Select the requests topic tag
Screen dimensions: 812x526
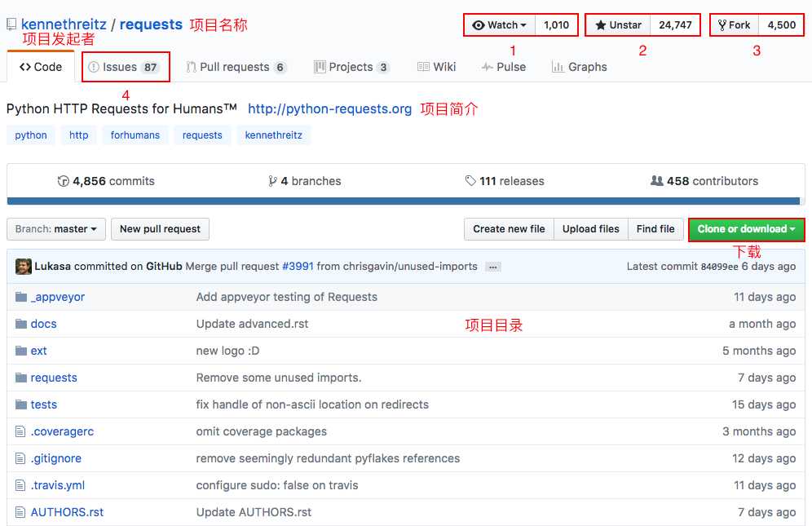tap(202, 135)
